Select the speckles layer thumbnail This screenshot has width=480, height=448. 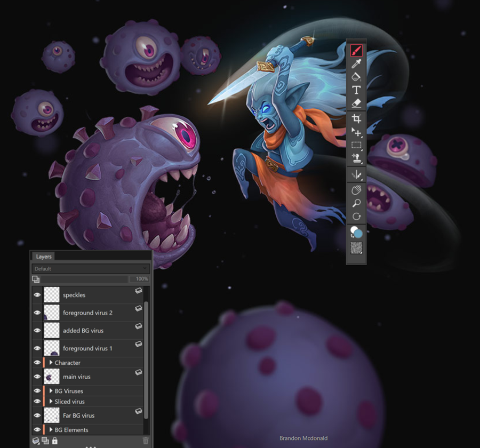tap(52, 295)
